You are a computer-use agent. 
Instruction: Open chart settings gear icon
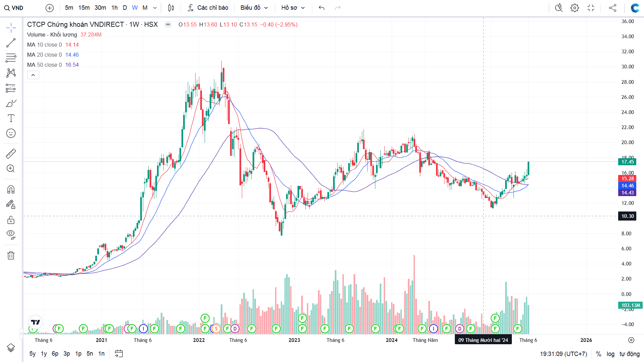pos(575,8)
